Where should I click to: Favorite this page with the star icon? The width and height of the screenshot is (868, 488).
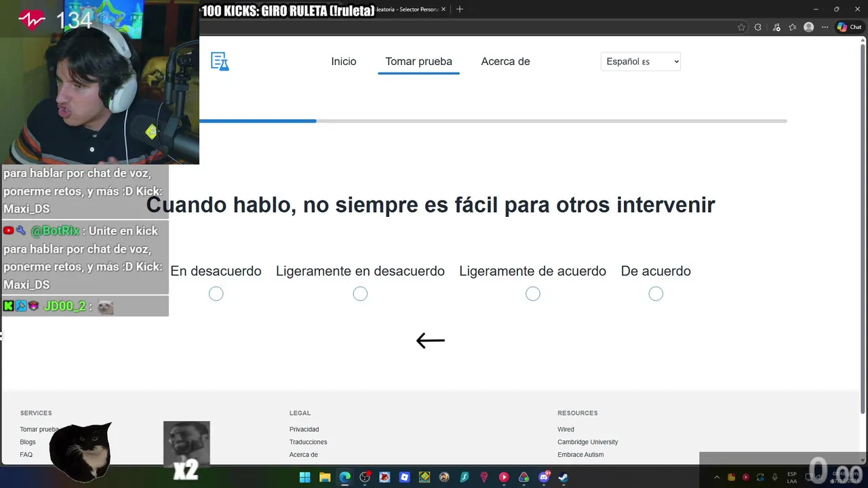(x=741, y=27)
